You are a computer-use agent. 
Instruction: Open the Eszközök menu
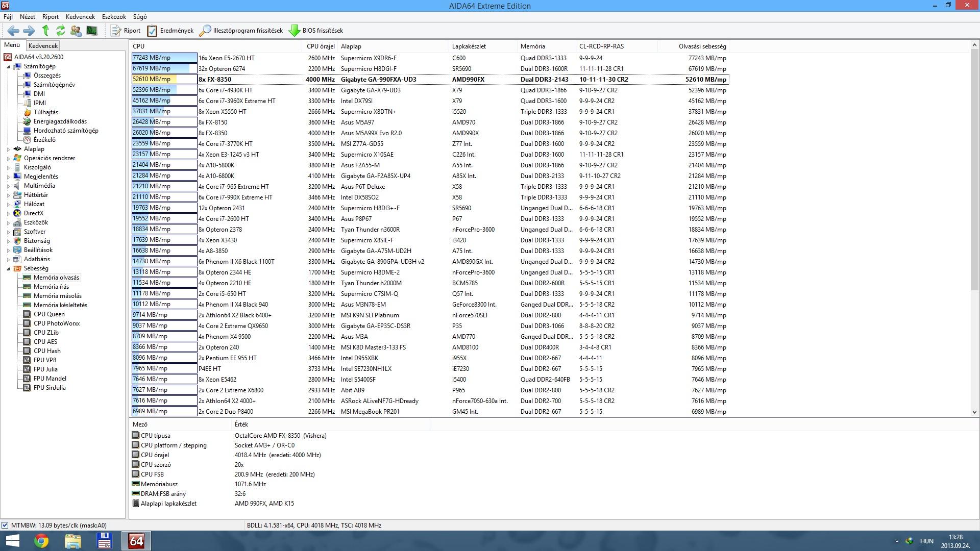(114, 17)
